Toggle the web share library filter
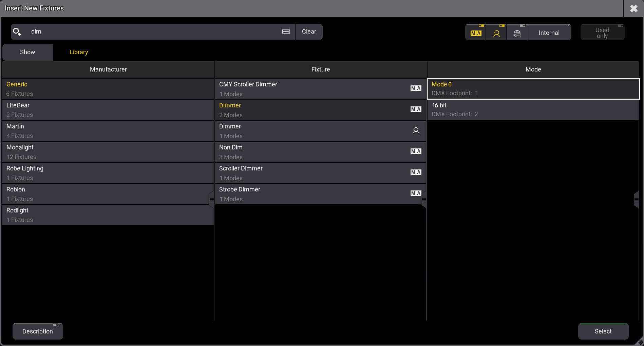The image size is (644, 346). pyautogui.click(x=517, y=33)
